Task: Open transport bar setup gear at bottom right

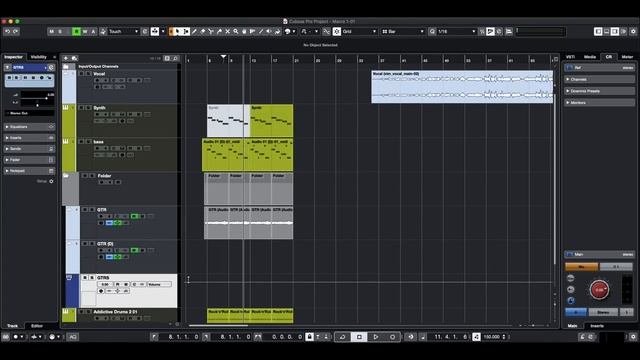Action: [x=633, y=337]
